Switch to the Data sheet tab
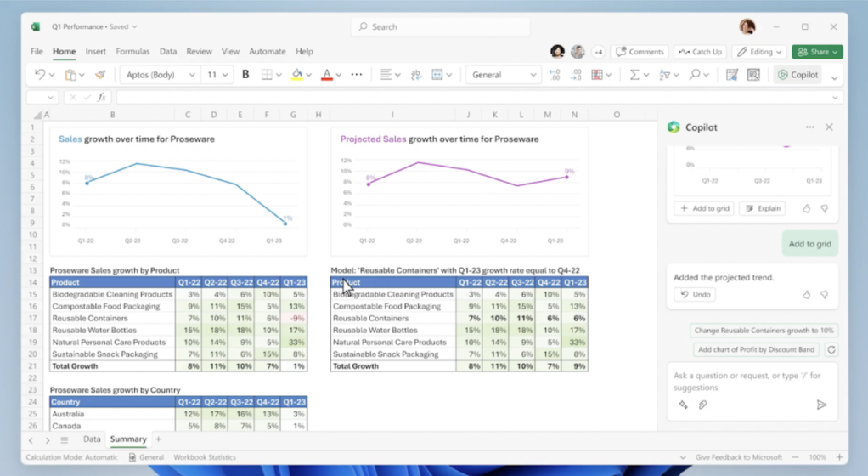Screen dimensions: 868x476 (x=92, y=439)
